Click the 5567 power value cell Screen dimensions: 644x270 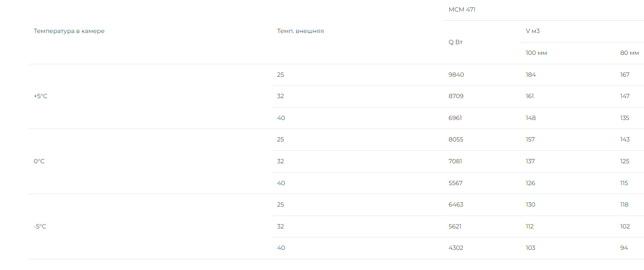[x=456, y=183]
